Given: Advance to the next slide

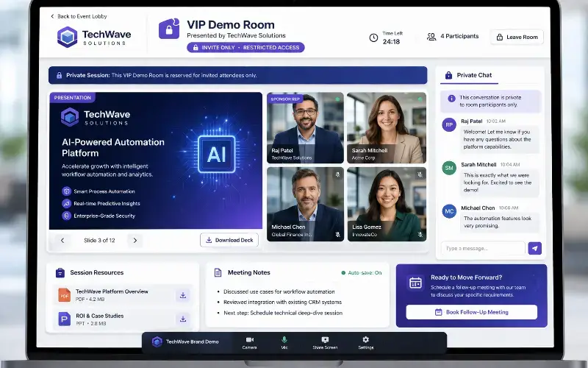Looking at the screenshot, I should pyautogui.click(x=135, y=241).
